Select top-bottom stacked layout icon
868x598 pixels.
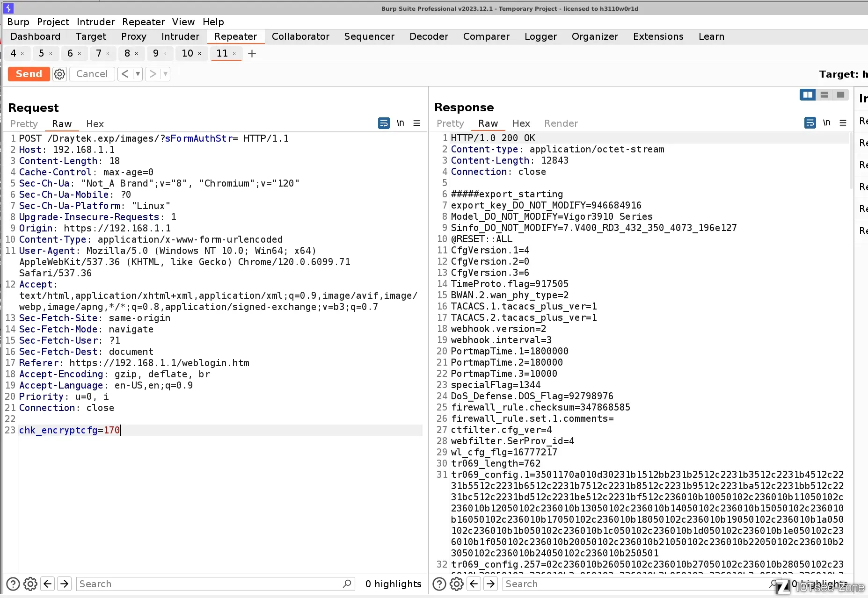point(824,95)
